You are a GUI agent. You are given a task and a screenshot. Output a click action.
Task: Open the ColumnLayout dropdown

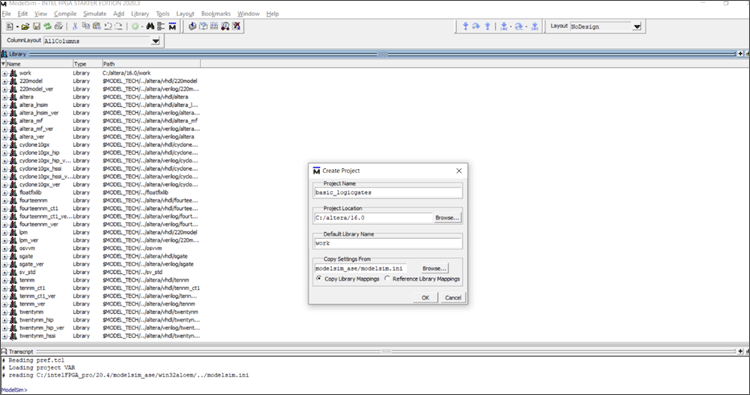[155, 41]
